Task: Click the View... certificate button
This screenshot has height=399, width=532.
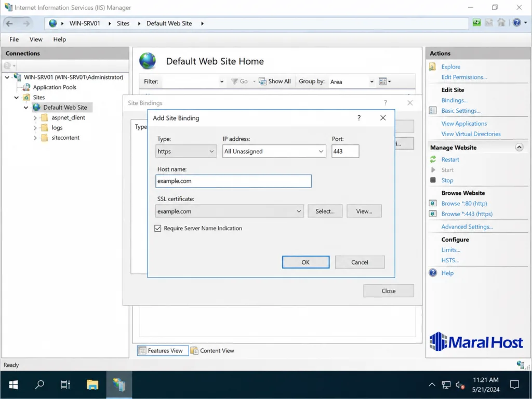Action: 364,211
